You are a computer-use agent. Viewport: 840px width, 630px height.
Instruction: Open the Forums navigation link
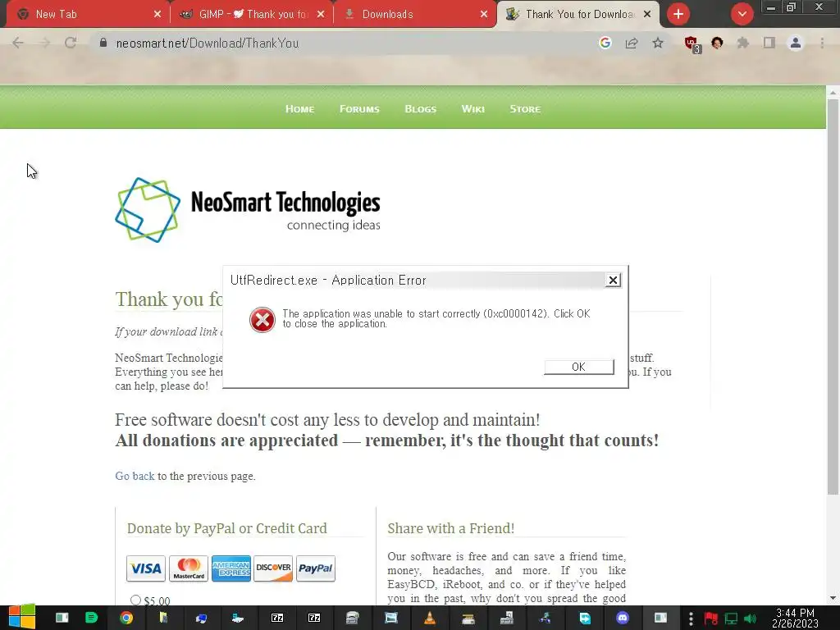point(359,109)
